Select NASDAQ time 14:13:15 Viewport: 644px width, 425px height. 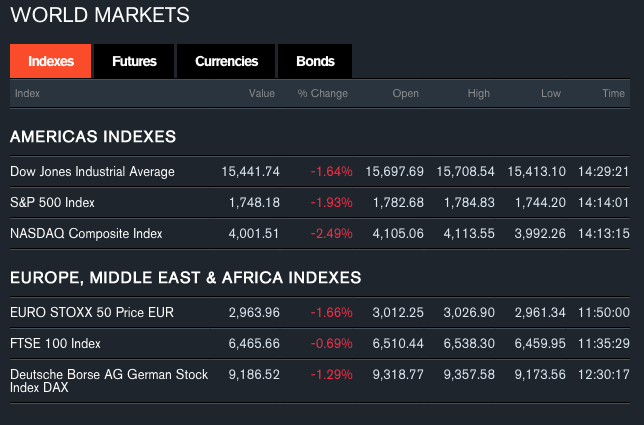[603, 234]
